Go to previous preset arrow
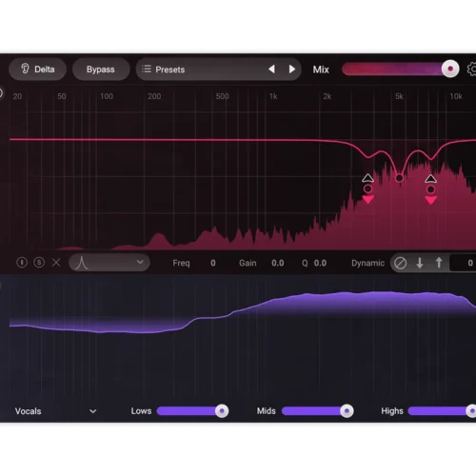476x476 pixels. click(271, 69)
